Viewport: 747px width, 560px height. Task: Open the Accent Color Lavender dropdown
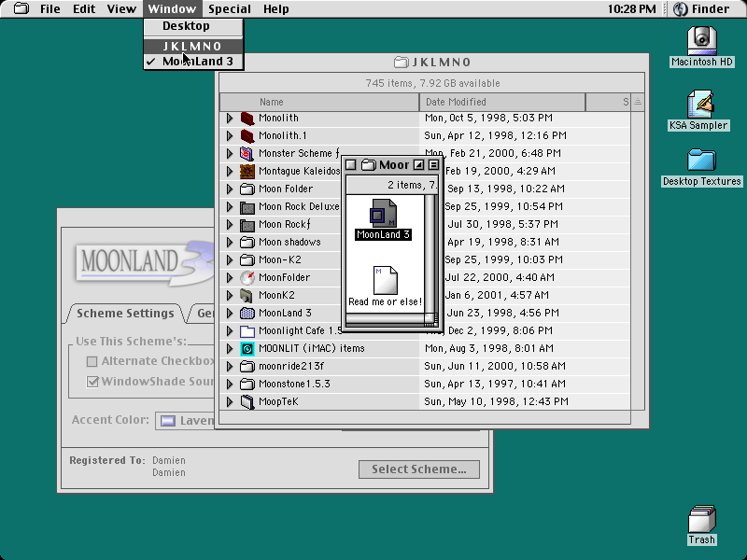click(185, 421)
